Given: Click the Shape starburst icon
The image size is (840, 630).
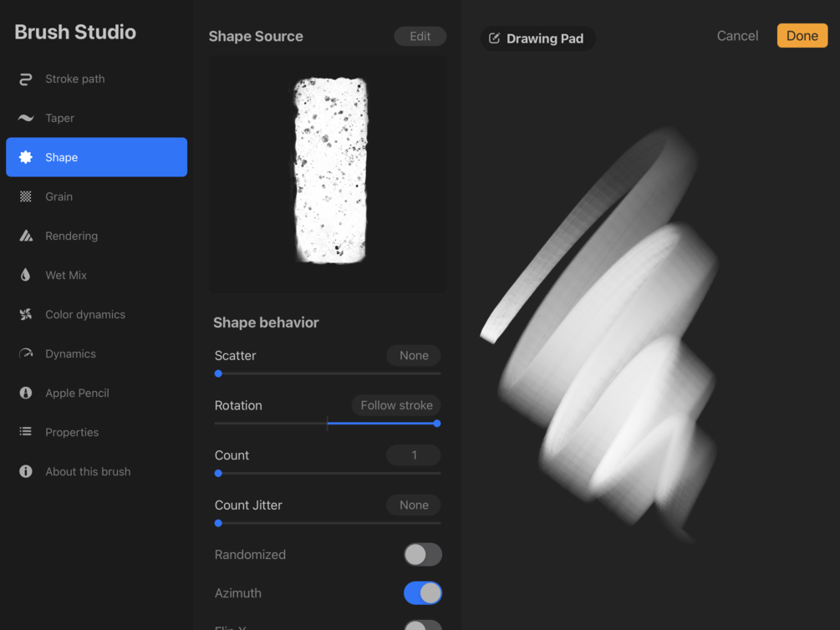Looking at the screenshot, I should click(x=25, y=157).
